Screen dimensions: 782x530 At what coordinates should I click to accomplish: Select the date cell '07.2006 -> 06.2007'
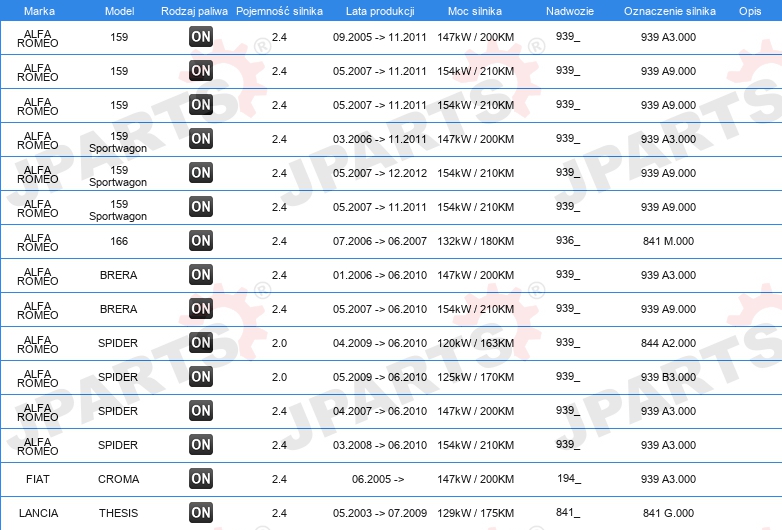tap(380, 241)
